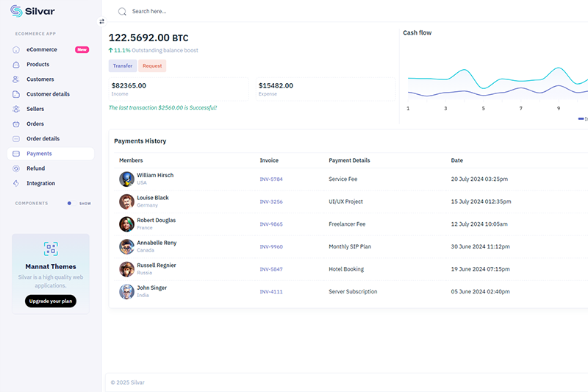
Task: Open invoice link INV-5784
Action: coord(271,179)
